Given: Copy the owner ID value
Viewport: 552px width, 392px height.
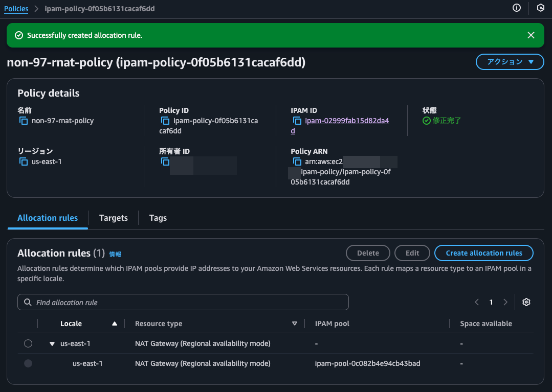Looking at the screenshot, I should click(165, 162).
